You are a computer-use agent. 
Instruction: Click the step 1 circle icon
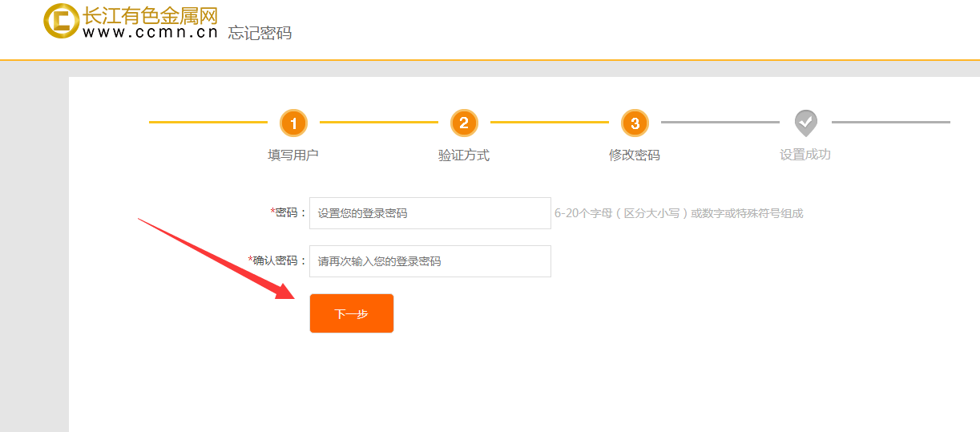(293, 123)
